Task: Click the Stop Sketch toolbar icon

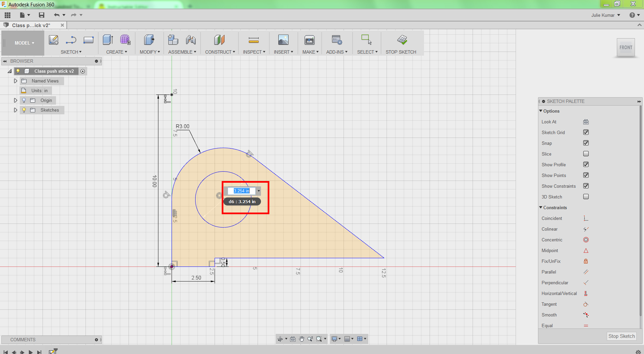Action: click(x=402, y=40)
